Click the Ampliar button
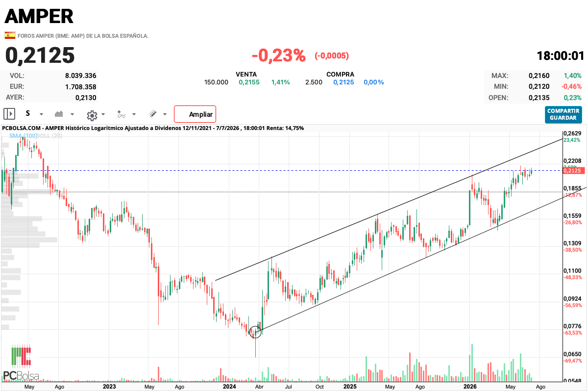 pyautogui.click(x=195, y=114)
